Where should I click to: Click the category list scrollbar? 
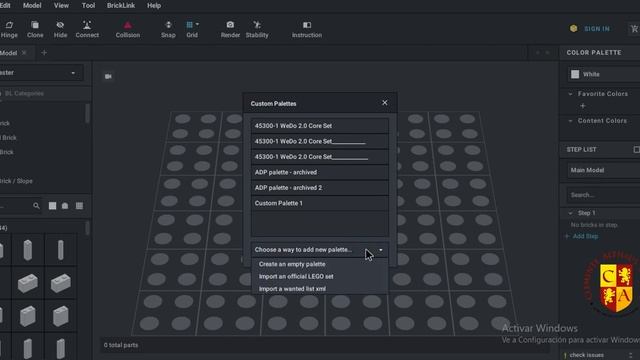pos(87,113)
